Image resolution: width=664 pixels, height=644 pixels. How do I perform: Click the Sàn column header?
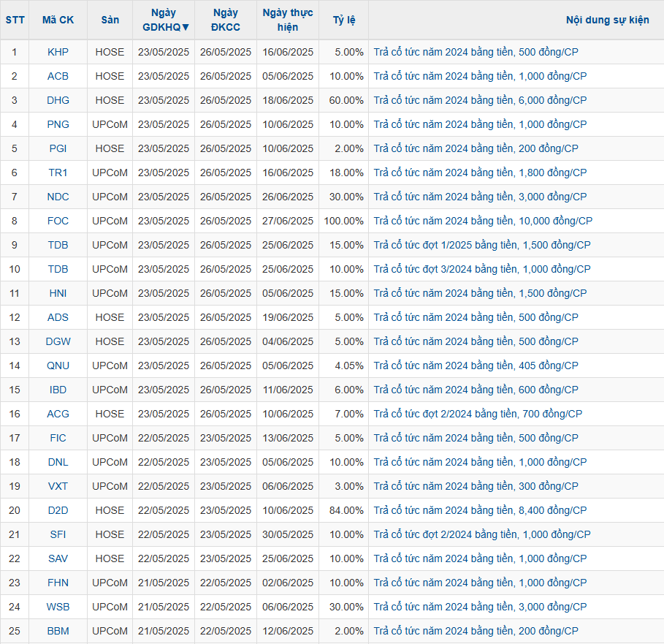click(110, 20)
